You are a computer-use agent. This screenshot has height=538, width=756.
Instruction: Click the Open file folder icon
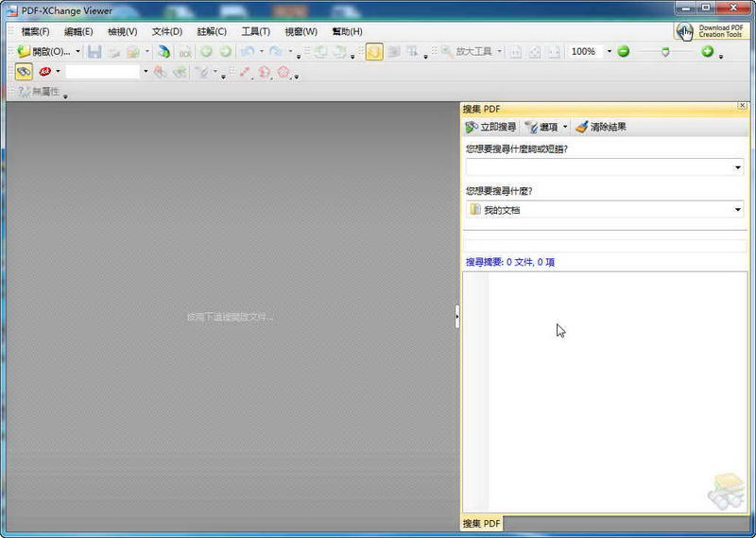25,52
